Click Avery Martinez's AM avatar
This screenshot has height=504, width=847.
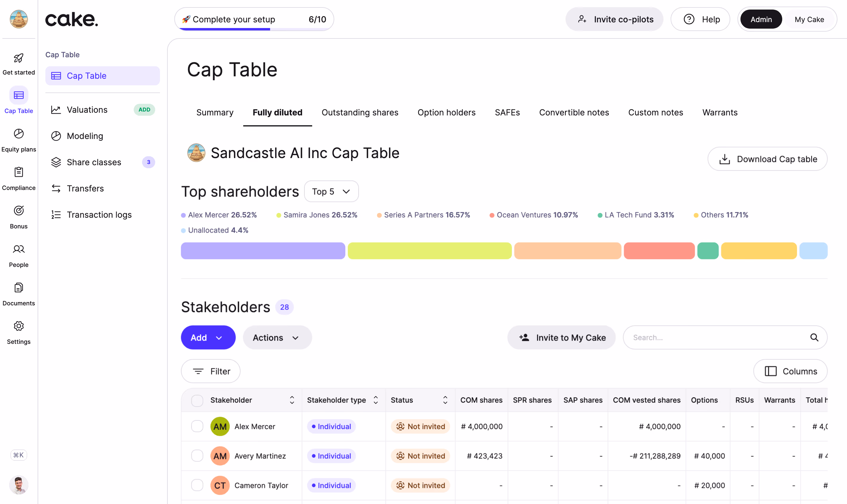220,456
